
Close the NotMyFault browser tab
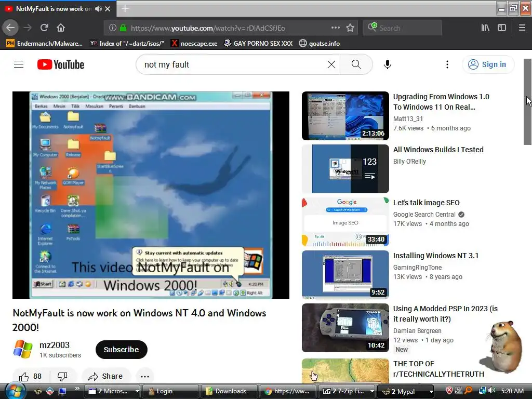point(108,9)
